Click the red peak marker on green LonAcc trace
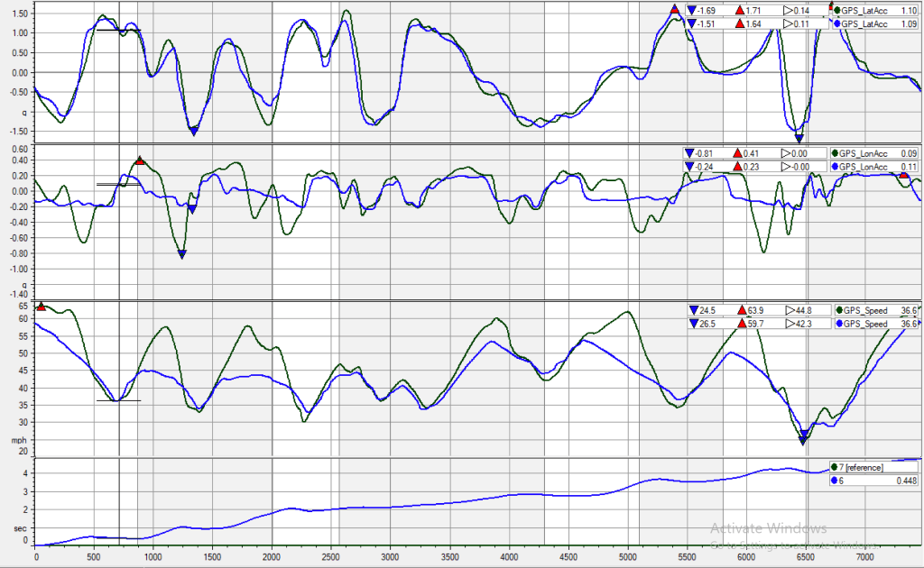The width and height of the screenshot is (924, 568). [140, 160]
